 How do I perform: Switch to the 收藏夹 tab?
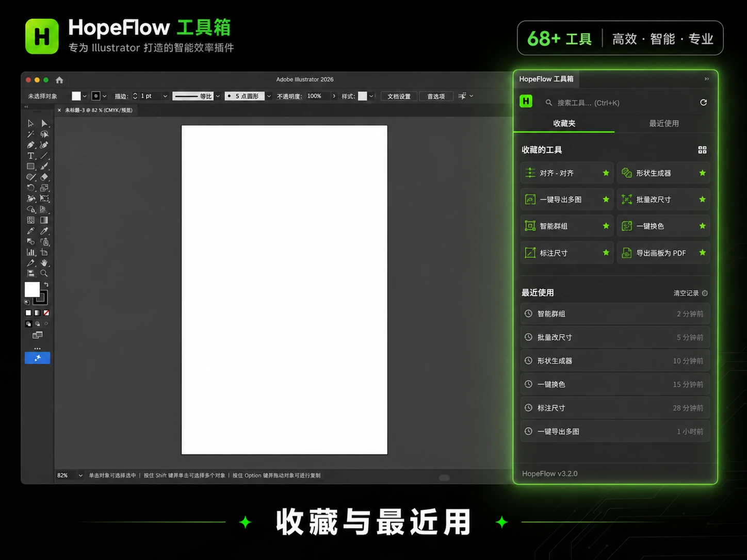point(564,123)
